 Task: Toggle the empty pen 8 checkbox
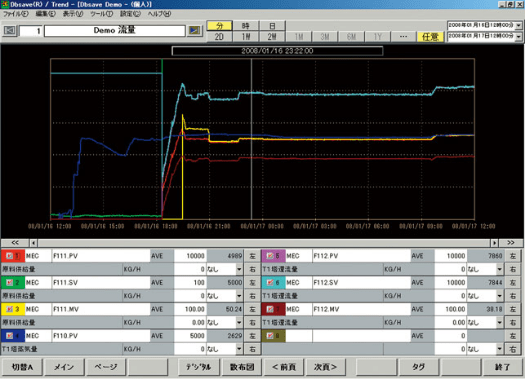click(x=270, y=335)
